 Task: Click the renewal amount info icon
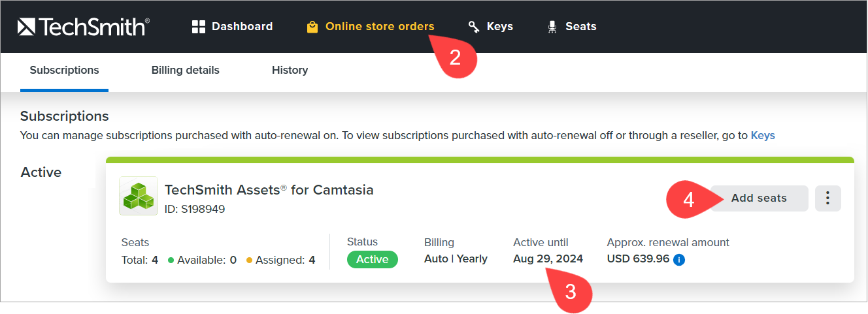click(679, 260)
